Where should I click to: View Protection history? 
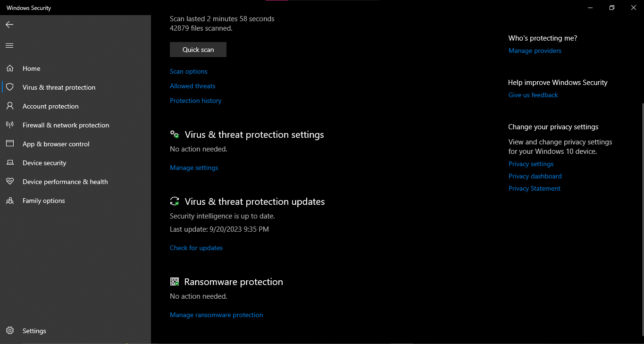click(195, 101)
